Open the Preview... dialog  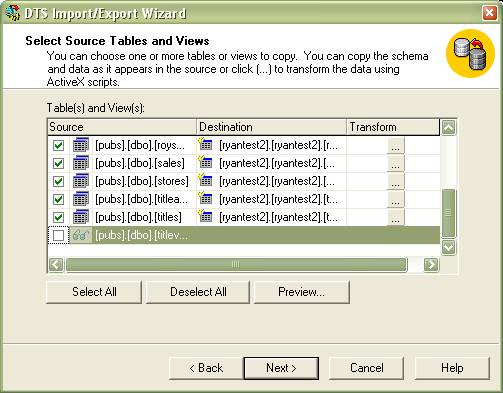click(x=302, y=292)
